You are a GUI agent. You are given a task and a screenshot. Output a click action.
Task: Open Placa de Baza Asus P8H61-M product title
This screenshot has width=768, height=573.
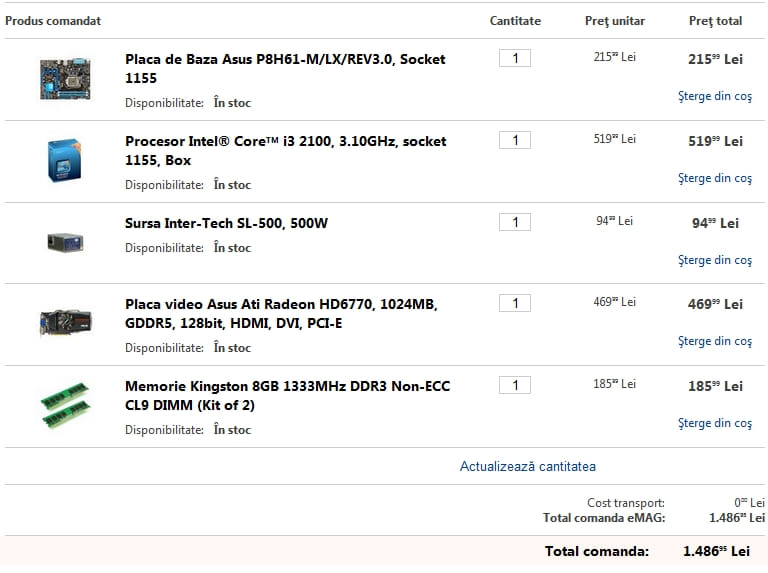pos(285,69)
